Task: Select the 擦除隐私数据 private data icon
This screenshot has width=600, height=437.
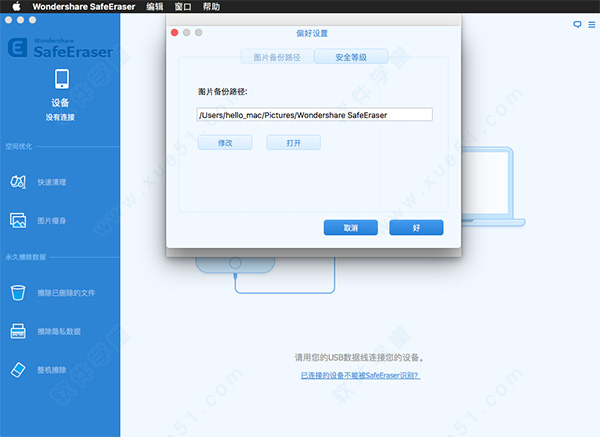Action: pos(19,330)
